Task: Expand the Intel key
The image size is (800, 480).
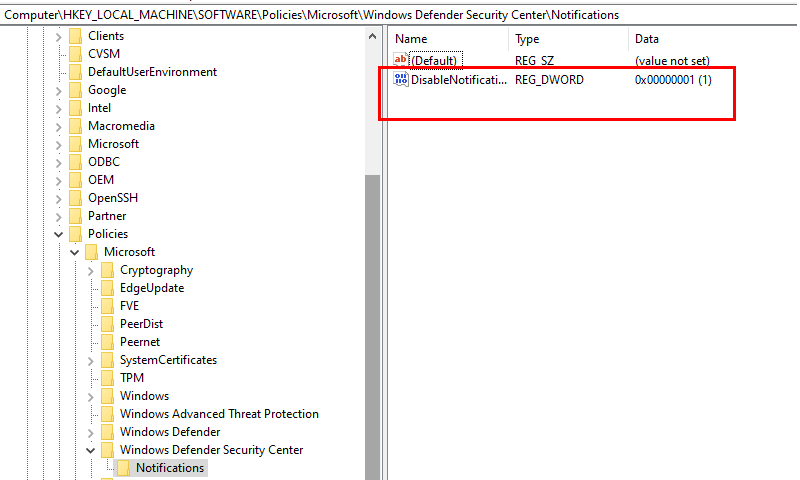Action: coord(58,109)
